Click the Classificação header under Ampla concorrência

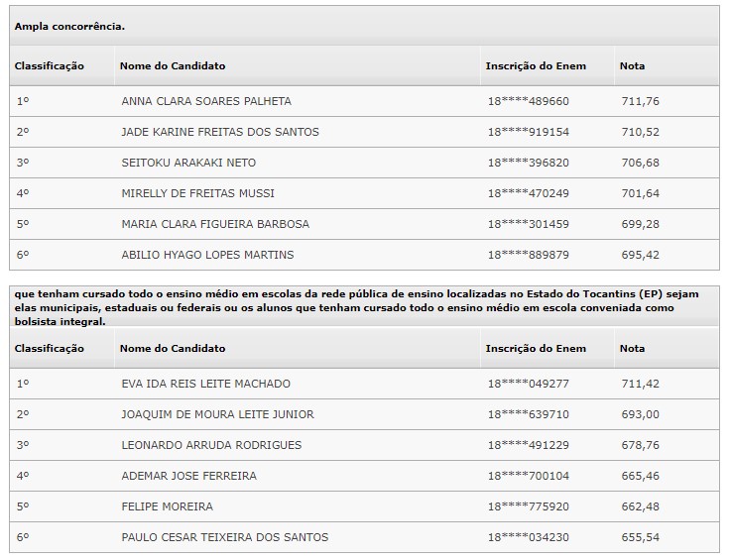(x=49, y=65)
